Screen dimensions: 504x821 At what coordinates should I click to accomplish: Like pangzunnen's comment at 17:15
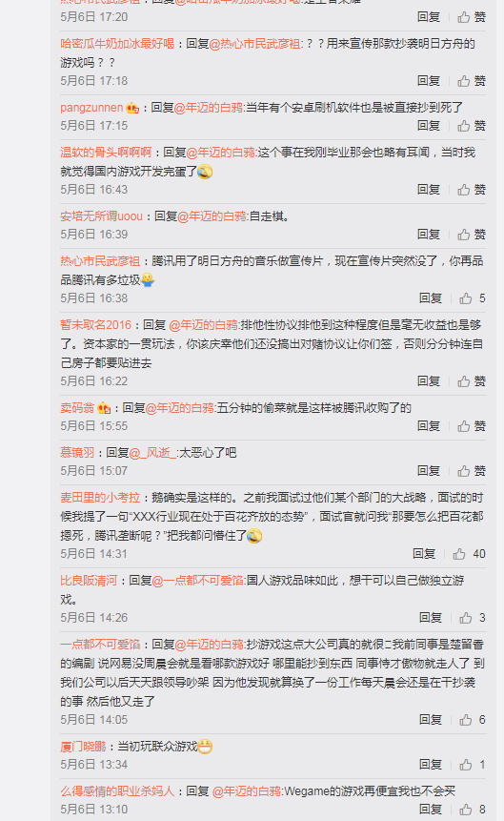[x=472, y=126]
